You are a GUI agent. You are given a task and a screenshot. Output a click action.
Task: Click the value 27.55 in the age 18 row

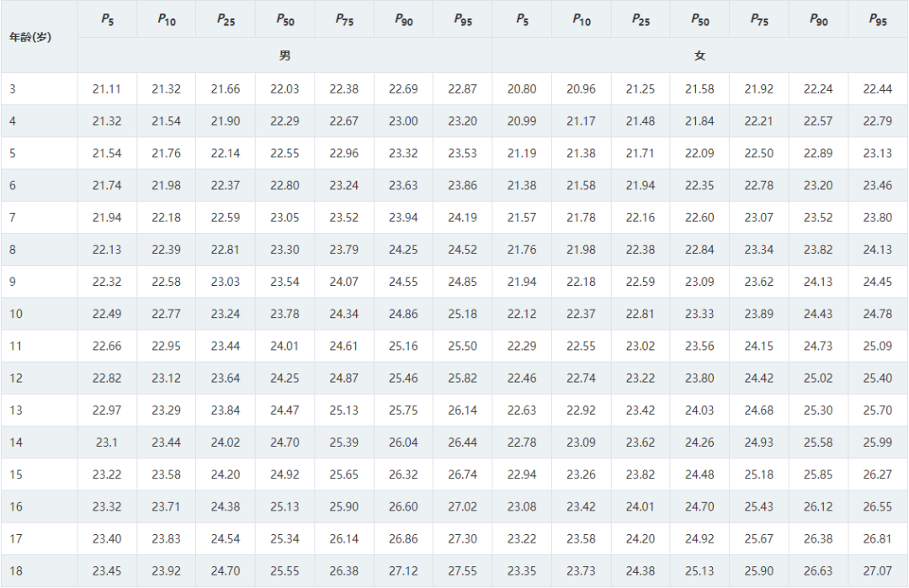pyautogui.click(x=462, y=571)
